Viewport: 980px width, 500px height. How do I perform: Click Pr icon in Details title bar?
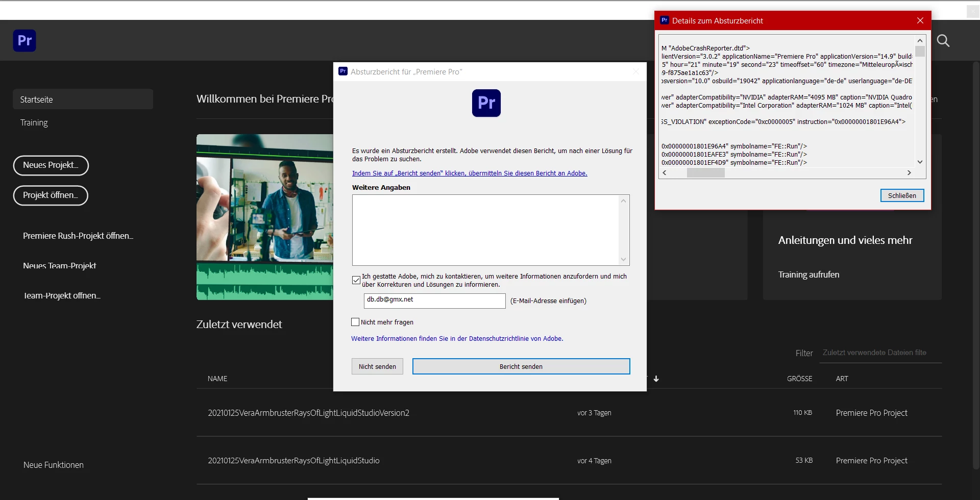665,20
